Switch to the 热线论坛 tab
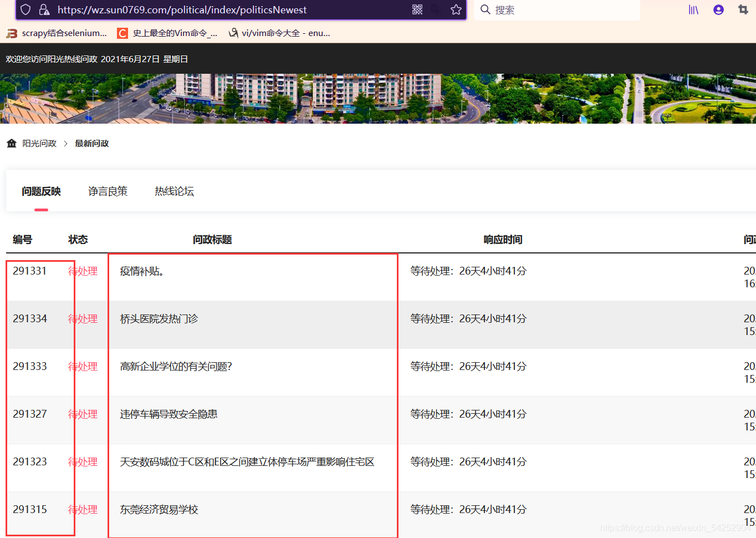756x538 pixels. pyautogui.click(x=175, y=191)
